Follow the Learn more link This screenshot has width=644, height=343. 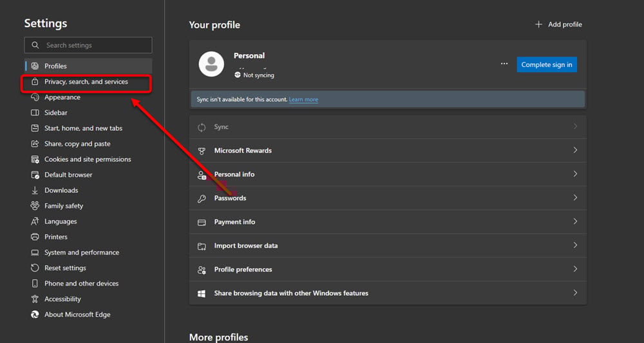click(303, 99)
